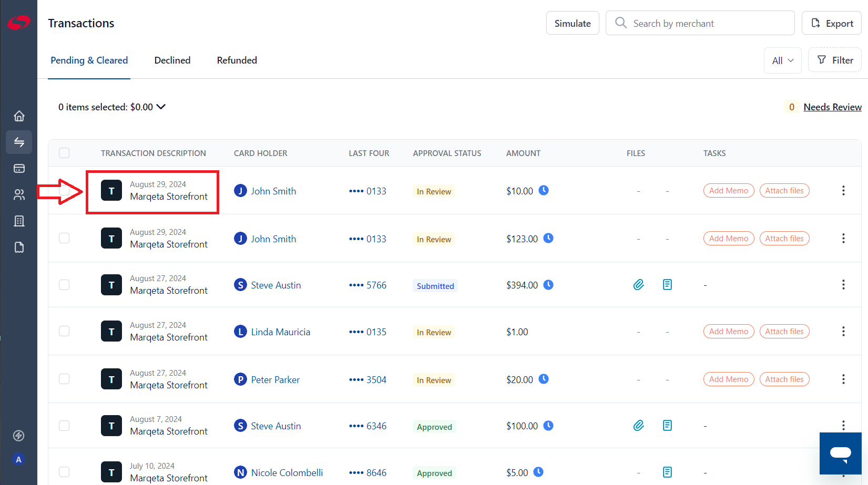Open the Company building icon in sidebar
868x485 pixels.
pos(19,221)
